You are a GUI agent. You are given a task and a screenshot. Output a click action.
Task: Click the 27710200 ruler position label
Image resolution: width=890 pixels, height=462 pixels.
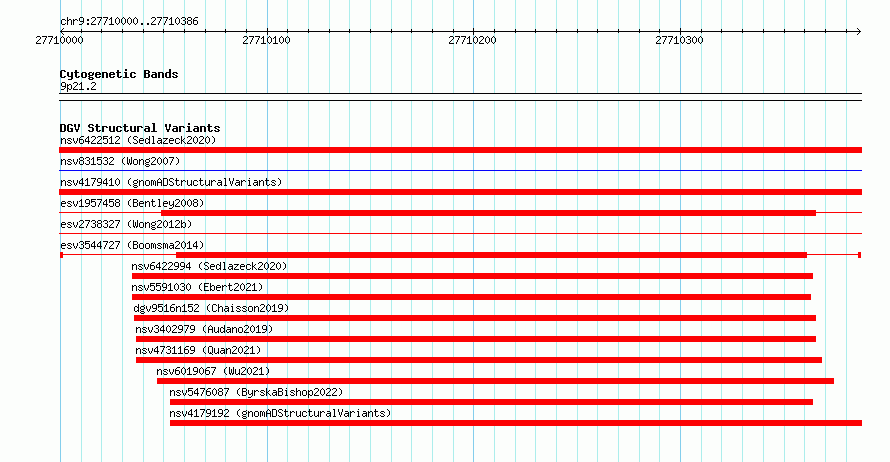472,40
